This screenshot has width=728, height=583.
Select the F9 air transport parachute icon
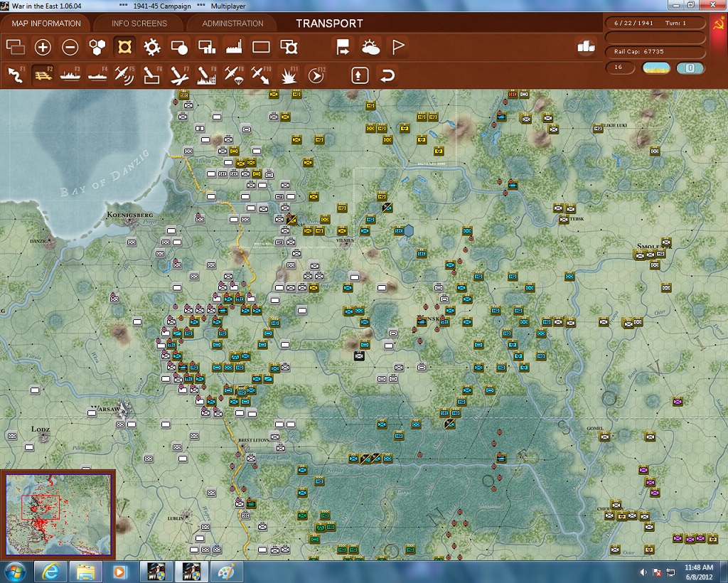[233, 75]
